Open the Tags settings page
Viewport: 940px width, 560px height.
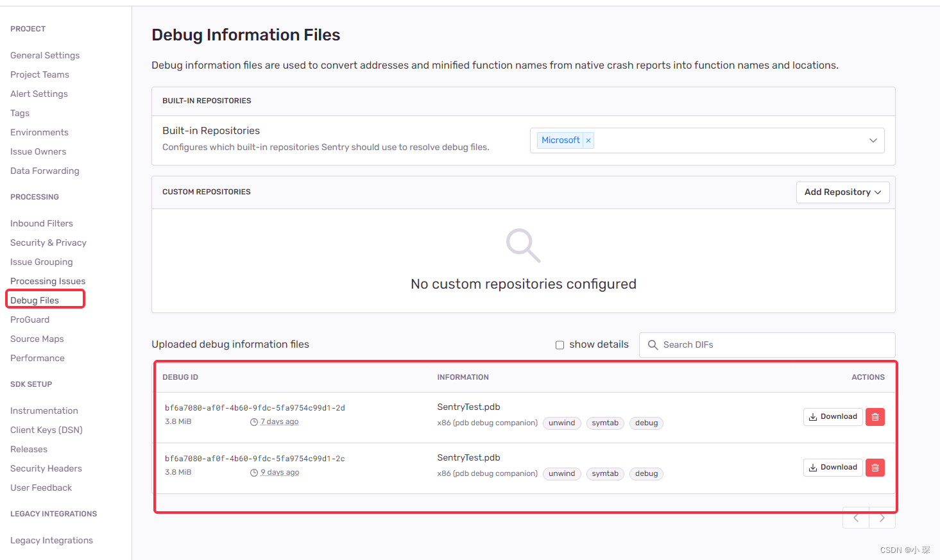[20, 113]
